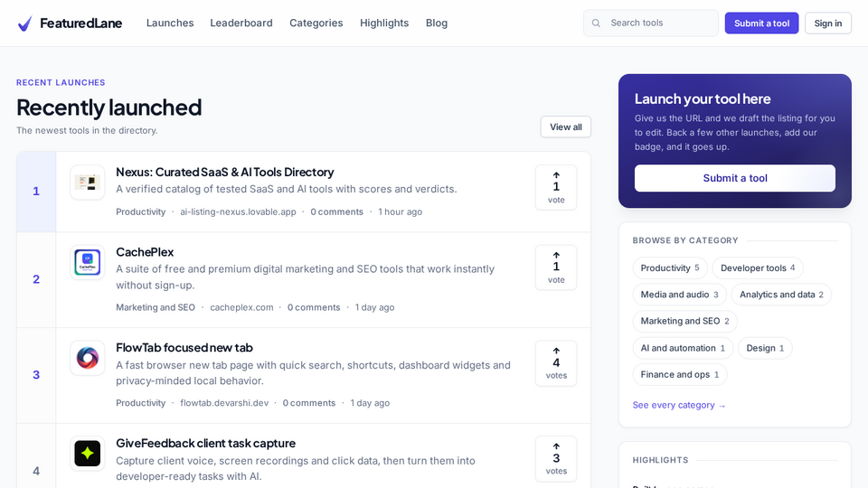Image resolution: width=868 pixels, height=488 pixels.
Task: Click the Sign in button
Action: (828, 23)
